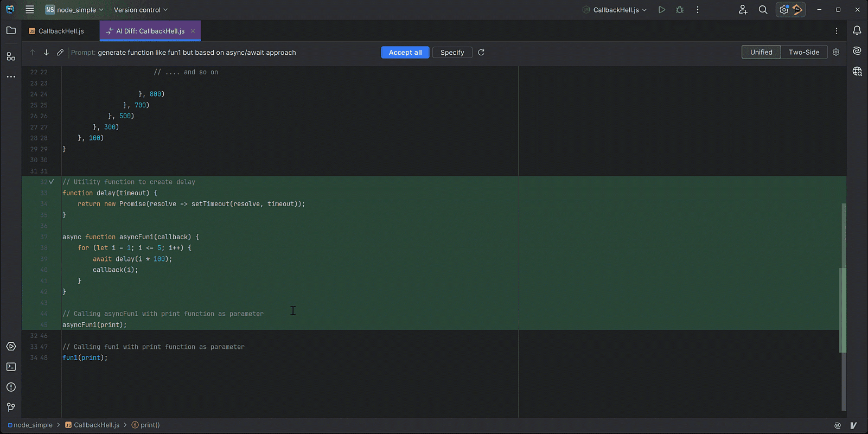Close the AI Diff tab
868x434 pixels.
[x=193, y=31]
